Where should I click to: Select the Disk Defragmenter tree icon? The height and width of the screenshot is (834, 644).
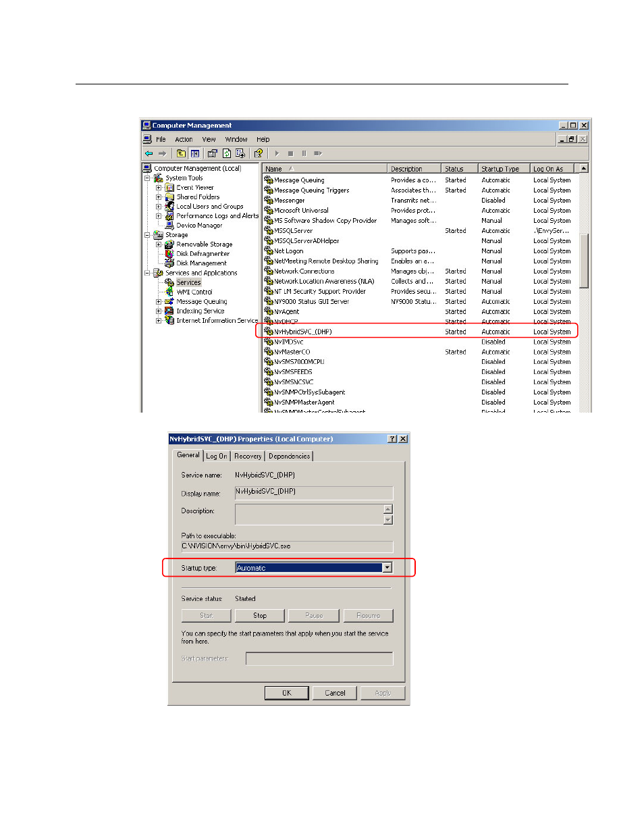click(170, 254)
